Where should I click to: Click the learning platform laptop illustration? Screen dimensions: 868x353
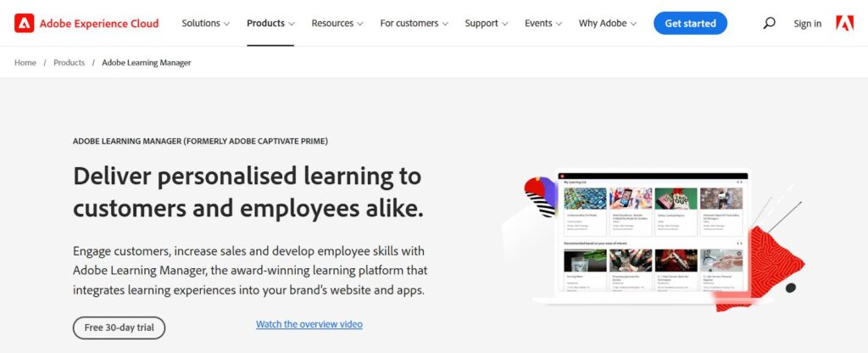point(654,238)
